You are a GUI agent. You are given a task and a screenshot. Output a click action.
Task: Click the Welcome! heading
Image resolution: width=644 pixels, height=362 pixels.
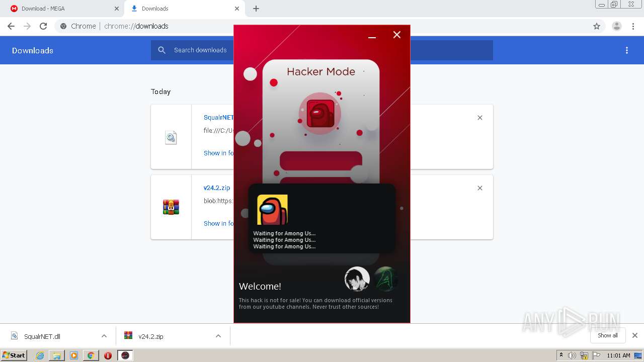point(260,286)
